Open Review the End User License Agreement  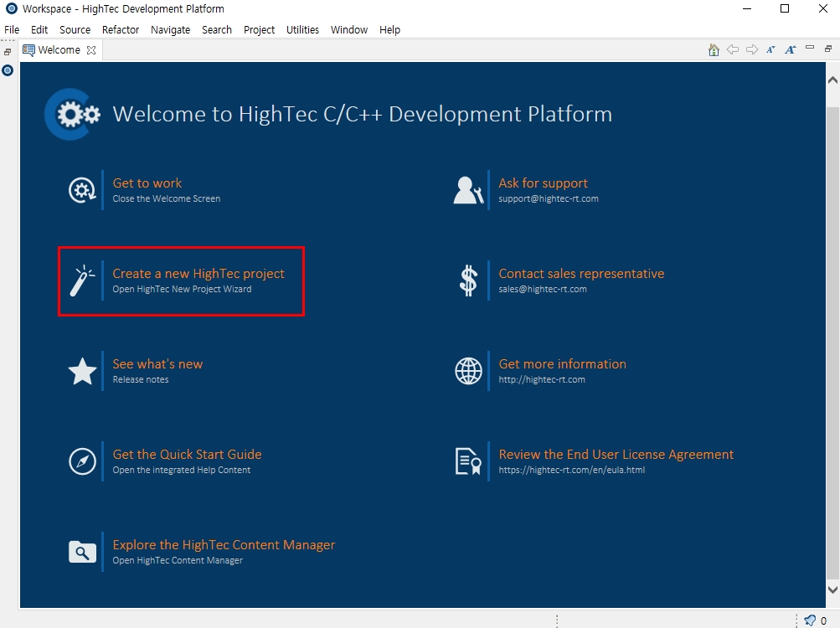point(616,455)
